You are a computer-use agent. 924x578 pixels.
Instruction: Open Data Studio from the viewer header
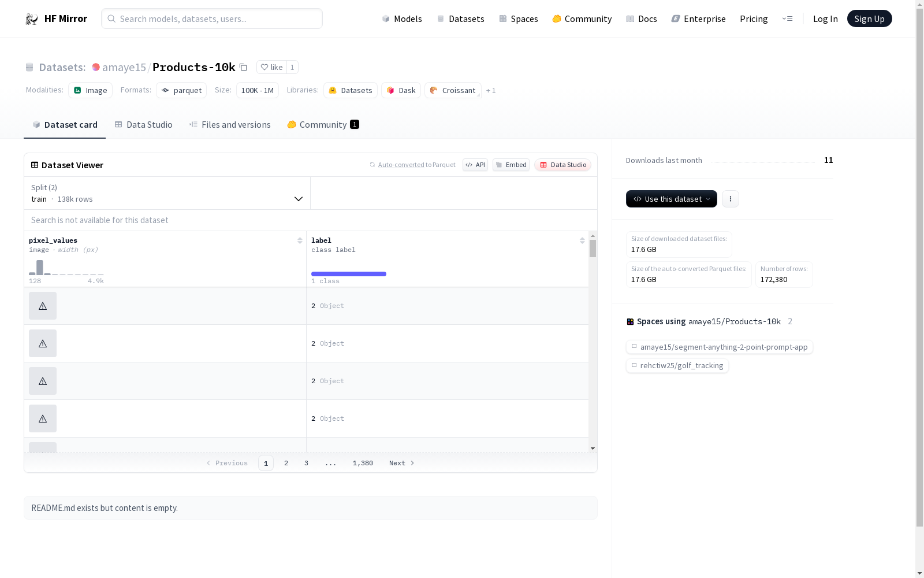(x=562, y=165)
